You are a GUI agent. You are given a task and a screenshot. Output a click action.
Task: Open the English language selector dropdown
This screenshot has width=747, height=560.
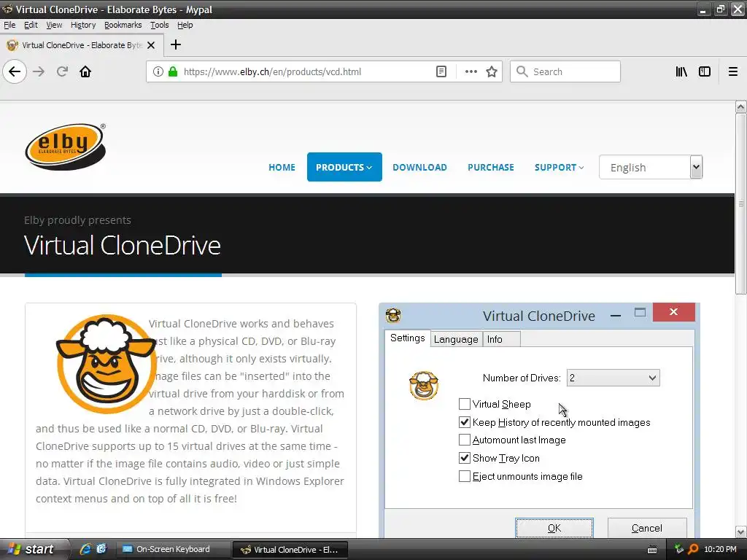click(651, 167)
